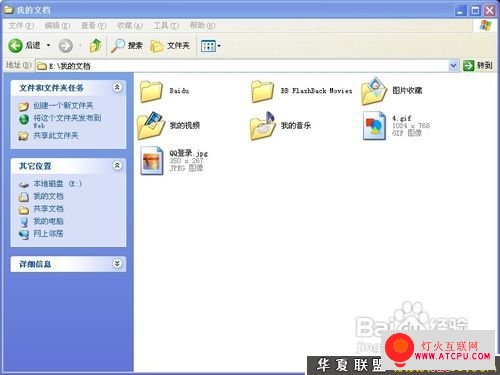Maximize the 我的文档 window
Screen dimensions: 500x375
(475, 11)
